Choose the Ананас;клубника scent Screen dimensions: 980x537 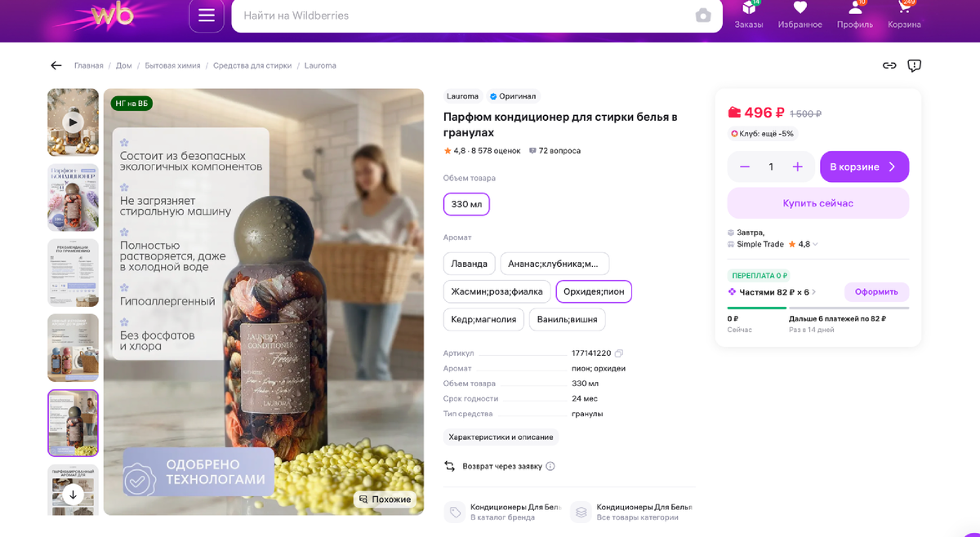[x=555, y=264]
